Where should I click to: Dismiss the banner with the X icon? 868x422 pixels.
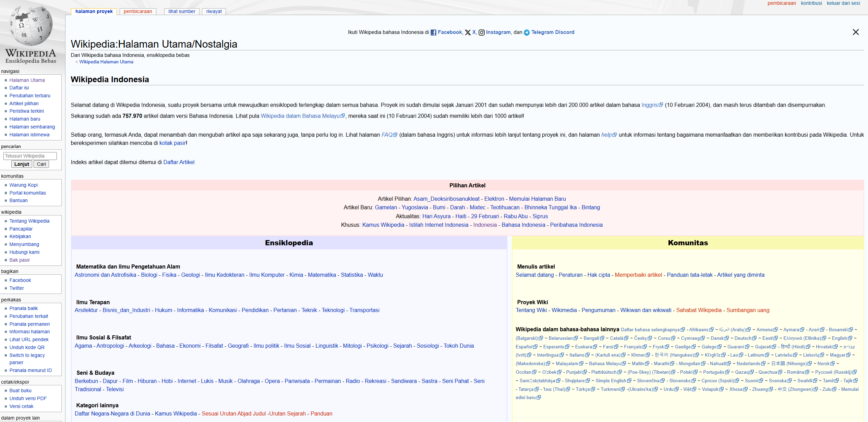point(856,32)
